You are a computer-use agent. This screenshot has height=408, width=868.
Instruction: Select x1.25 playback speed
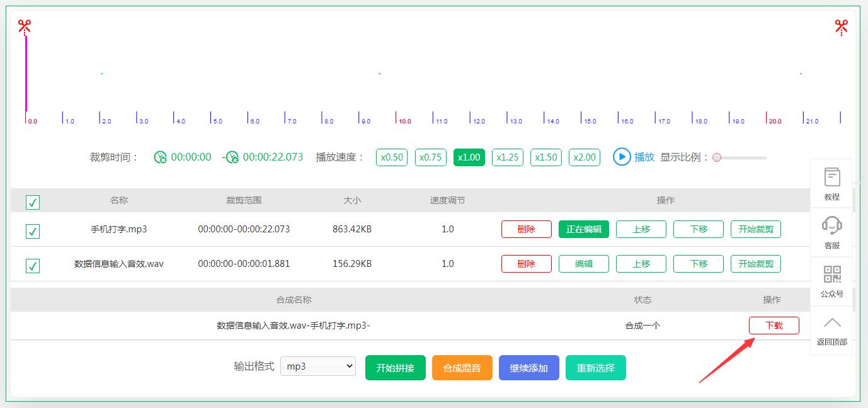point(508,157)
